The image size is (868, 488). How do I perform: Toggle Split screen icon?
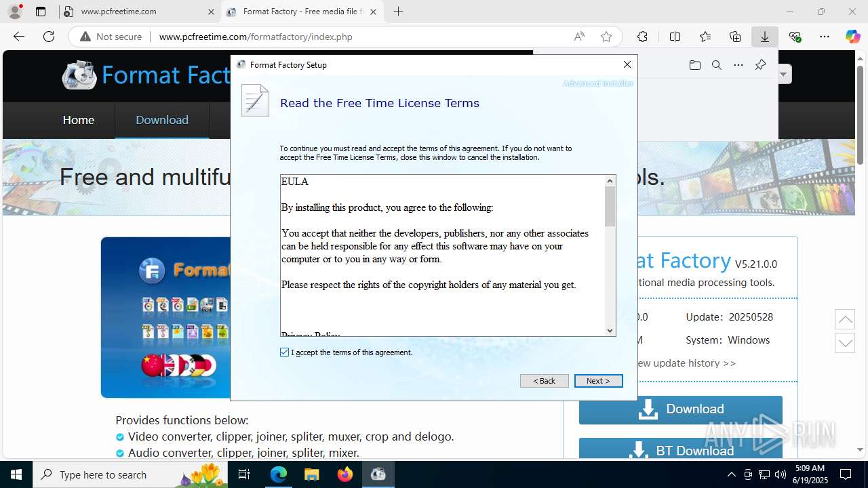675,37
